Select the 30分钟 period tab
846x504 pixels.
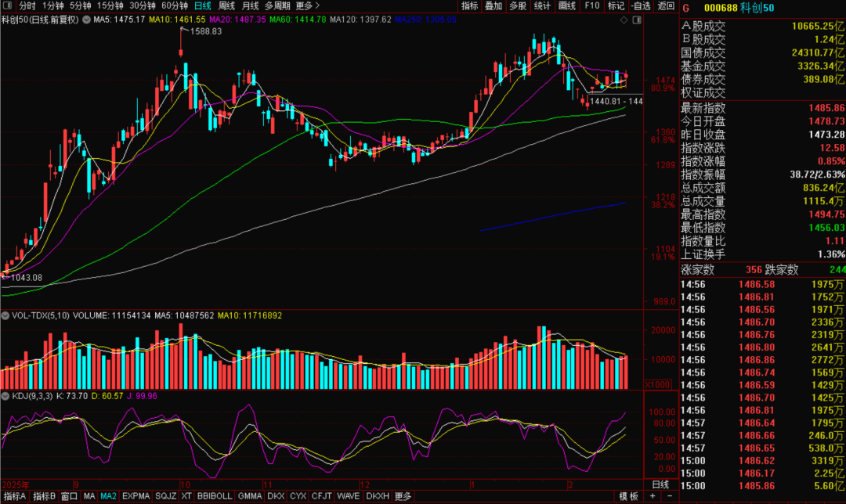[x=142, y=5]
